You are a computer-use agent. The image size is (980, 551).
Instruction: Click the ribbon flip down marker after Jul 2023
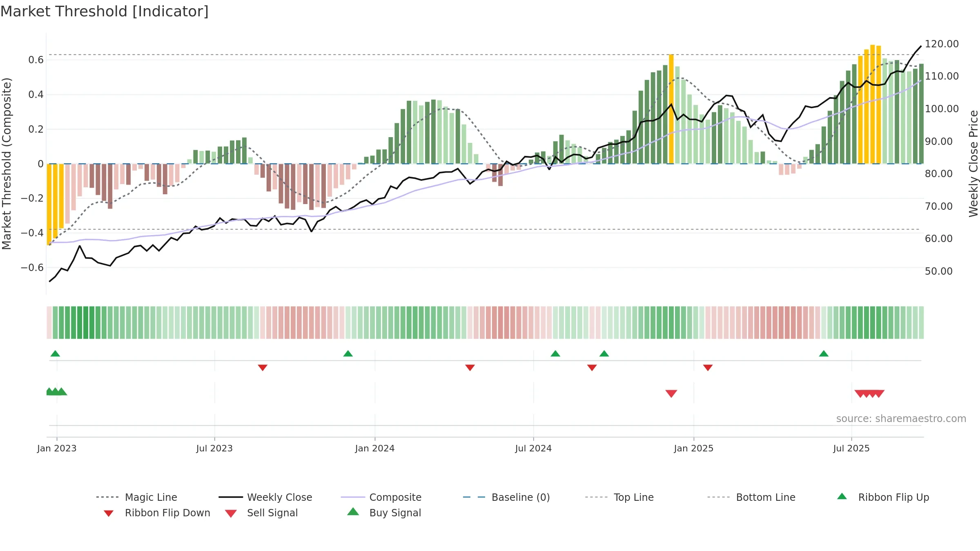tap(263, 368)
